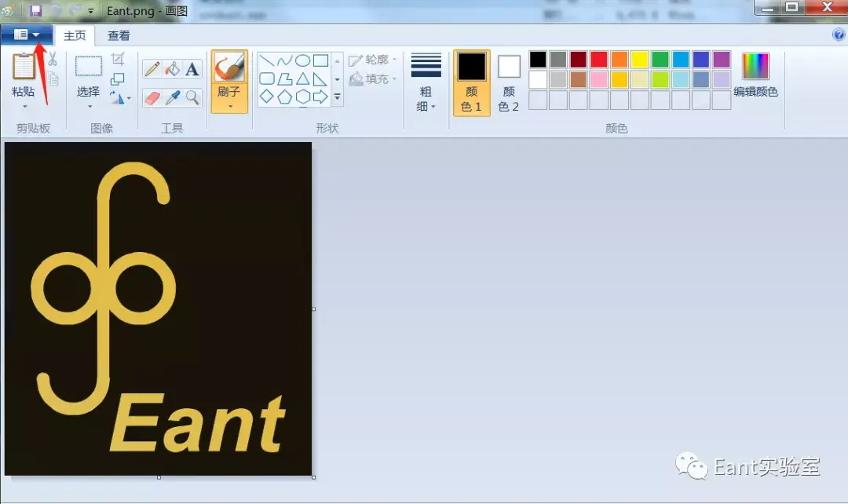Click the Resize icon in image group
This screenshot has height=504, width=848.
[117, 79]
